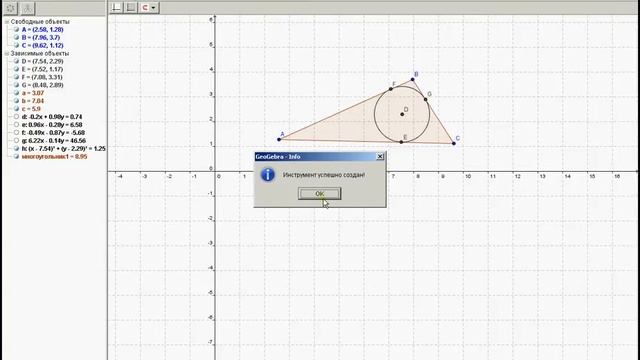640x360 pixels.
Task: Toggle the grid display icon
Action: click(131, 7)
